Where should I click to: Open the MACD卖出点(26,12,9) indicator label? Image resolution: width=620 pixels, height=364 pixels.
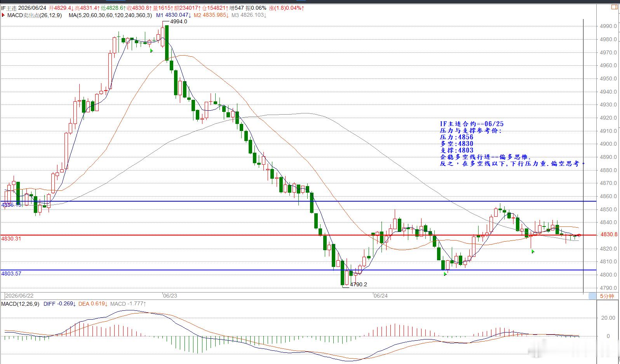(x=34, y=15)
